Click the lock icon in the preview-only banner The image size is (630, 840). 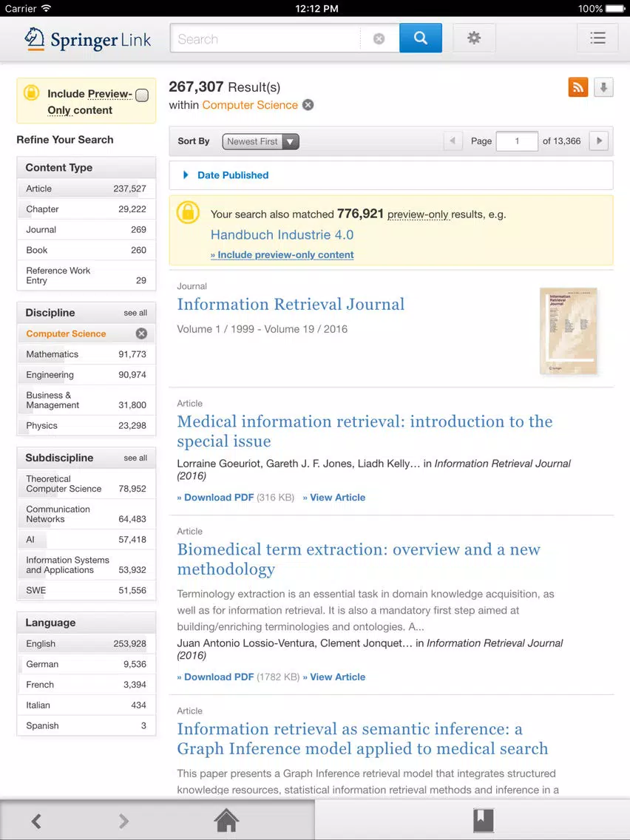point(188,213)
